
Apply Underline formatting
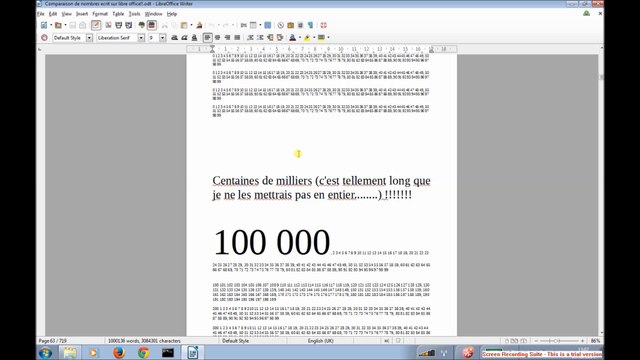click(195, 38)
